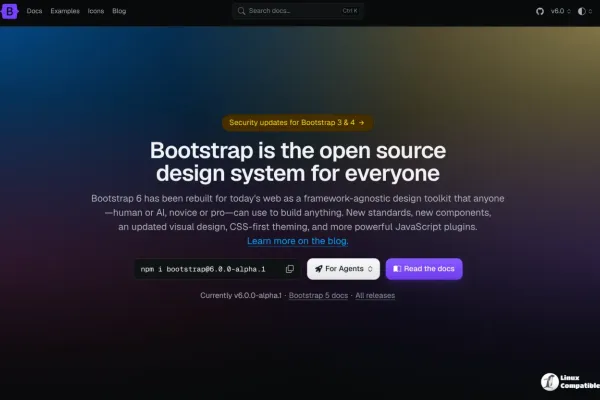The image size is (600, 400).
Task: Open the GitHub repository icon
Action: pyautogui.click(x=540, y=11)
